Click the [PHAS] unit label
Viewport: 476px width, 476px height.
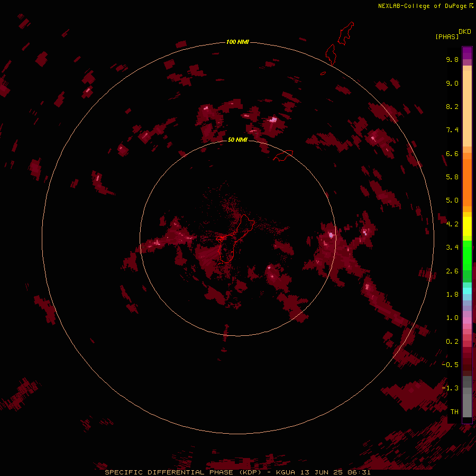pyautogui.click(x=447, y=36)
